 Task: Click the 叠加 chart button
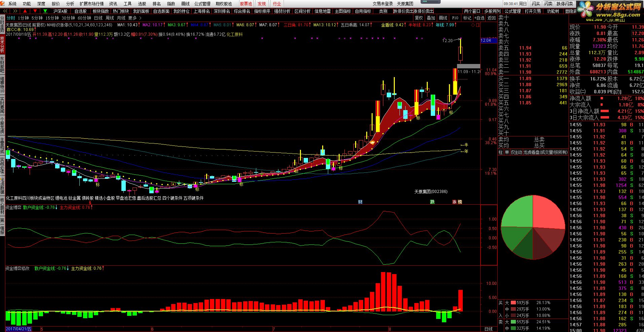pyautogui.click(x=431, y=18)
